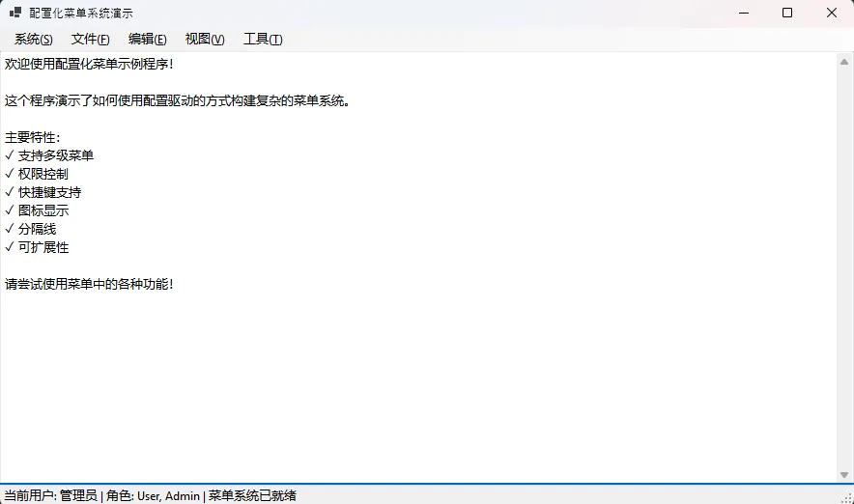Click the 图标显示 feature line
Screen dimensions: 854x504
click(43, 210)
